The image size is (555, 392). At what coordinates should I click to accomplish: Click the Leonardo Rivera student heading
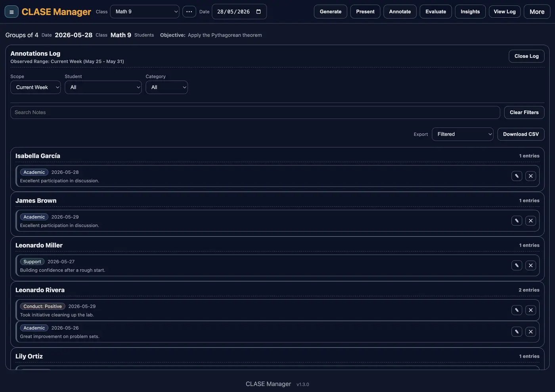(x=40, y=290)
